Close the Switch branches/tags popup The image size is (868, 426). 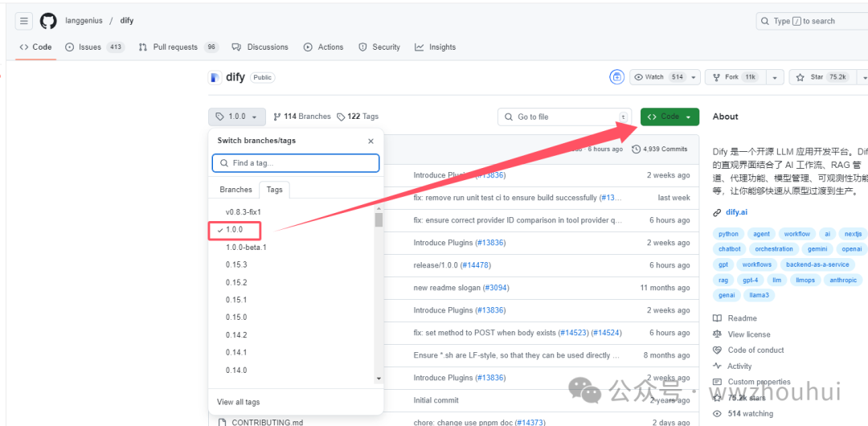[371, 141]
